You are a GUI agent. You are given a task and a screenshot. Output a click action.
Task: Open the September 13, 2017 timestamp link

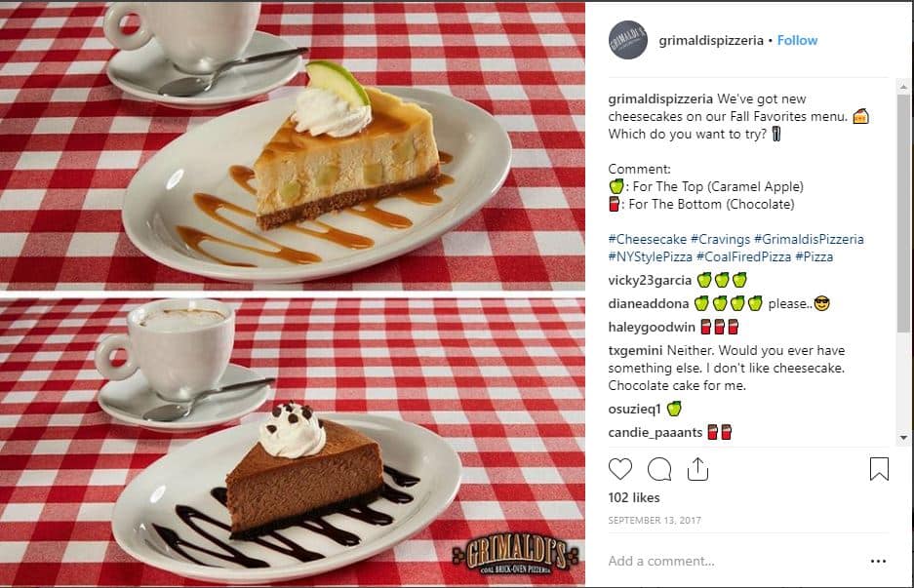pyautogui.click(x=654, y=521)
